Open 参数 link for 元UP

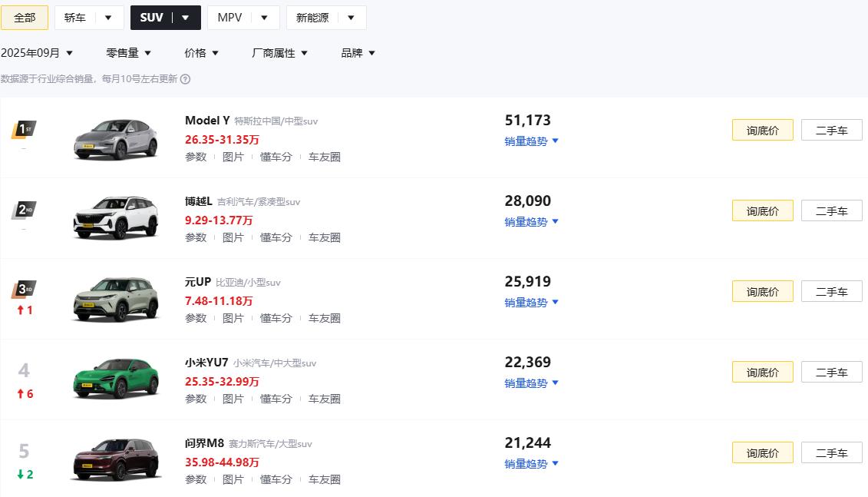[196, 318]
